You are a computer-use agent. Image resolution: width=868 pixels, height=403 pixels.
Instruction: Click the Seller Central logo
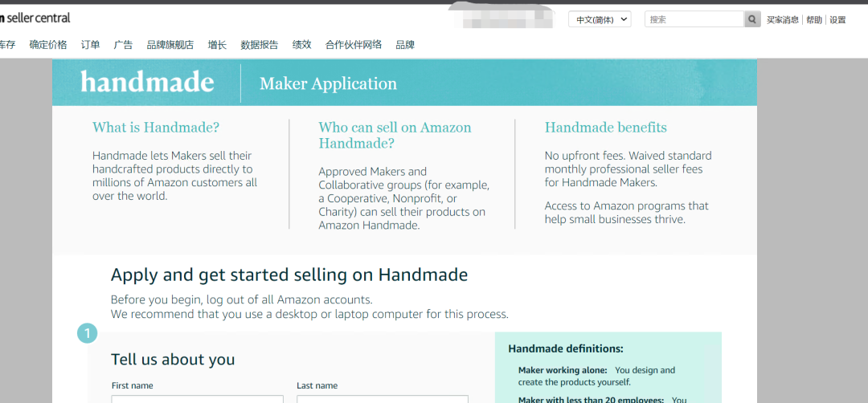36,18
